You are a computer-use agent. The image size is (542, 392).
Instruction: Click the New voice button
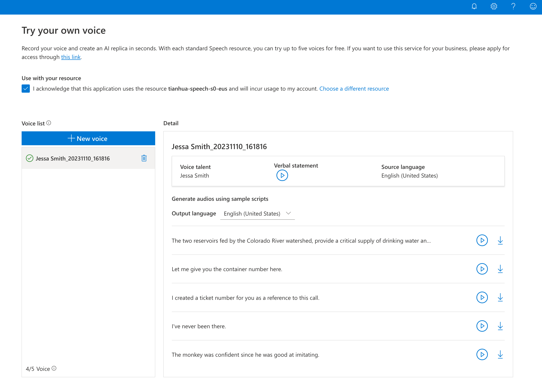click(88, 138)
